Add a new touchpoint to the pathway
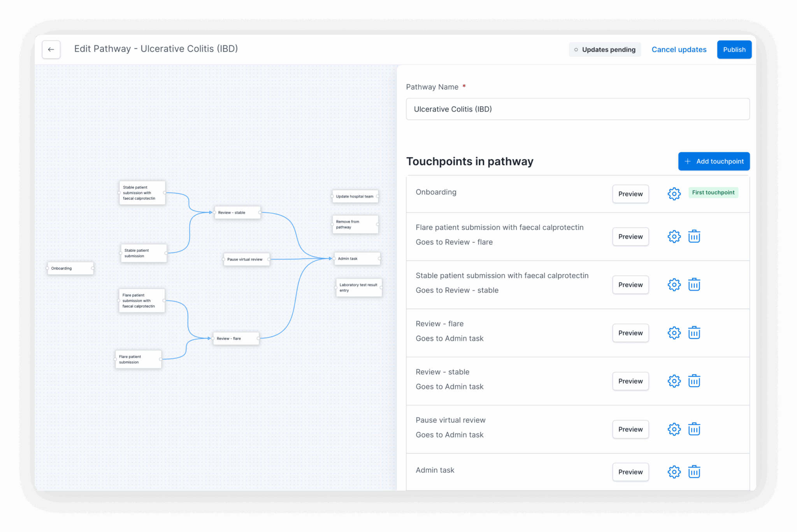The width and height of the screenshot is (797, 532). 714,161
